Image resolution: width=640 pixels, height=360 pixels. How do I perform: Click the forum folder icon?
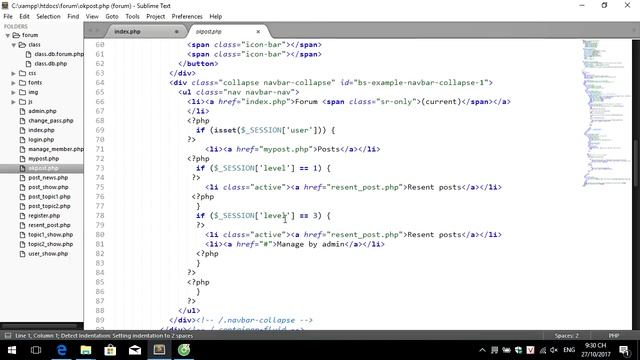click(x=16, y=35)
